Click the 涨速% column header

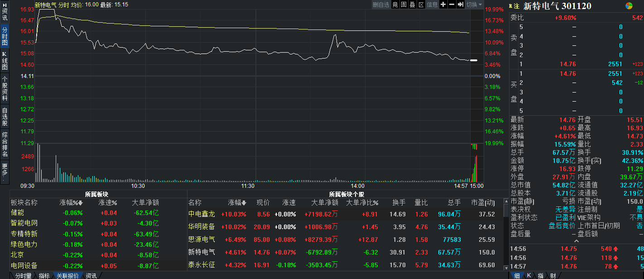click(x=108, y=202)
